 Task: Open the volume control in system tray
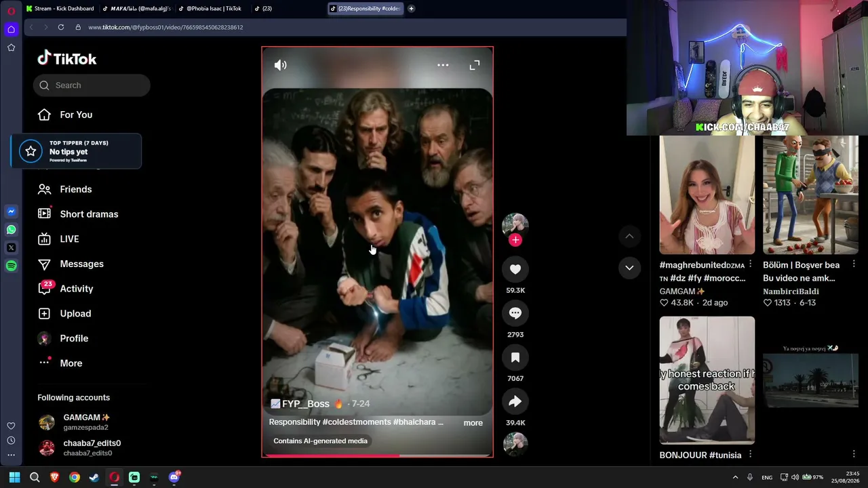coord(795,477)
